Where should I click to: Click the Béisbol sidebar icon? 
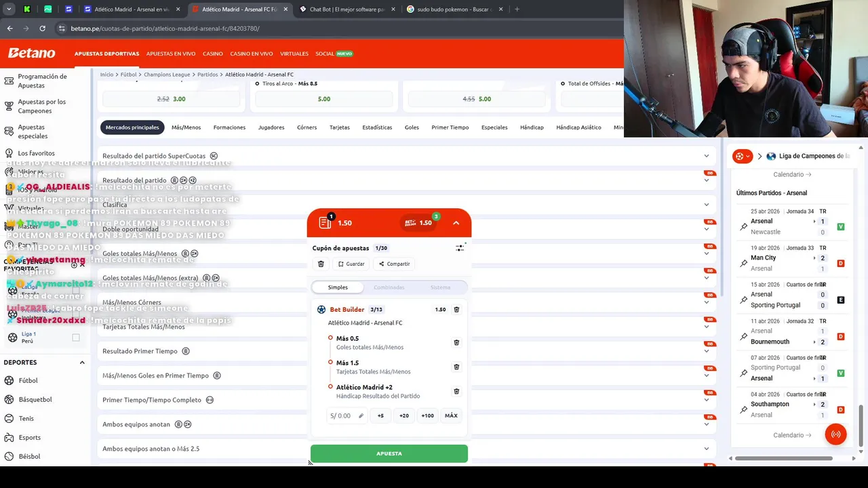[9, 456]
